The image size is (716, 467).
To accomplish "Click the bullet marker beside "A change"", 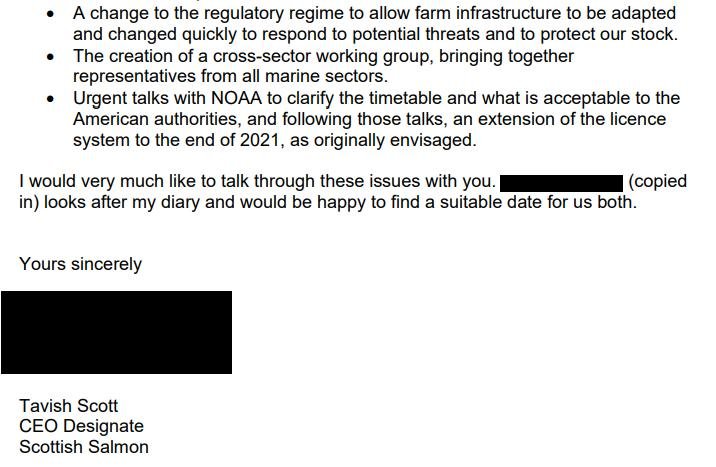I will 51,15.
